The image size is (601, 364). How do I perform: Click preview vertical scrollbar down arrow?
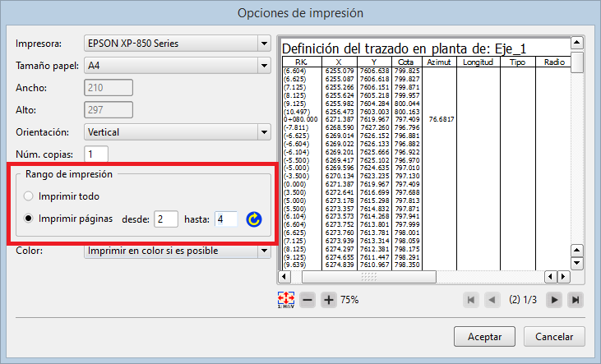(x=577, y=264)
